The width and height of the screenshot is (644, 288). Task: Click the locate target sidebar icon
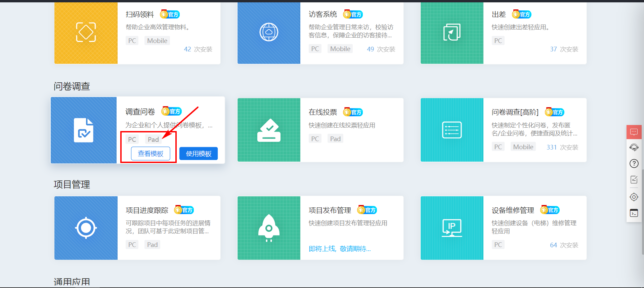634,197
